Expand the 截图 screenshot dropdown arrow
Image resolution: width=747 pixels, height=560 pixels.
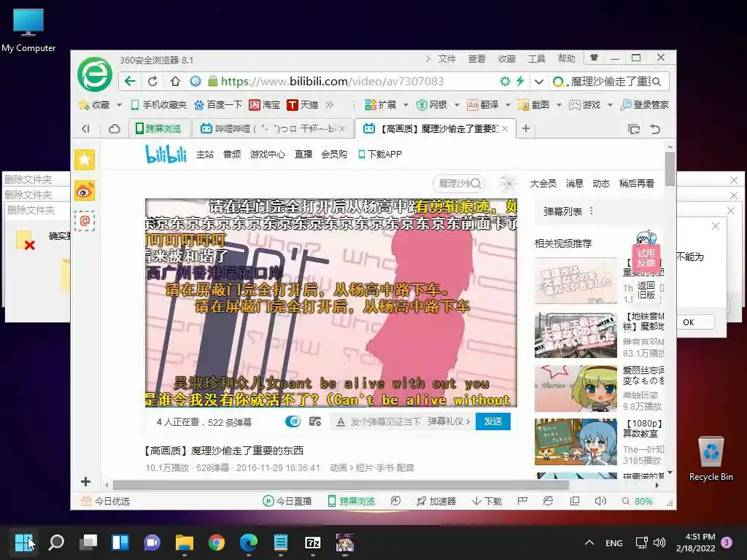[x=559, y=105]
